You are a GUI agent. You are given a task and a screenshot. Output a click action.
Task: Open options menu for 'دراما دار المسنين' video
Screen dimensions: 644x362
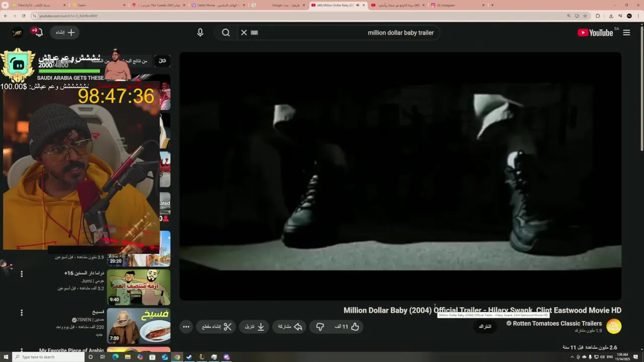pos(21,274)
